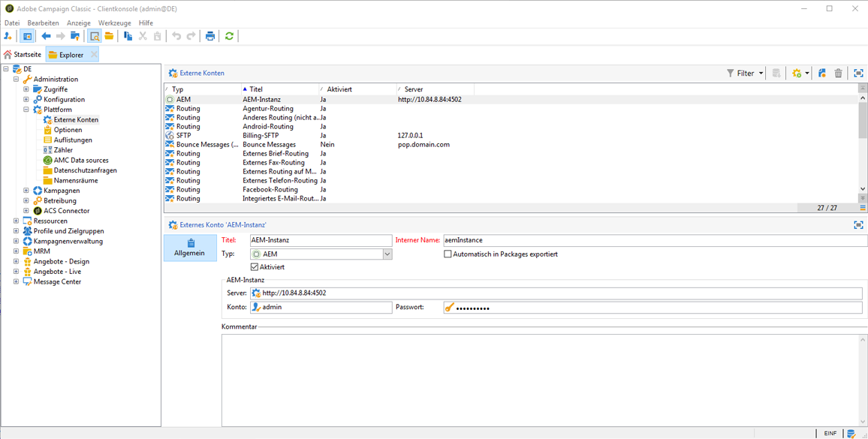
Task: Sort list by the Server column header
Action: pyautogui.click(x=435, y=89)
